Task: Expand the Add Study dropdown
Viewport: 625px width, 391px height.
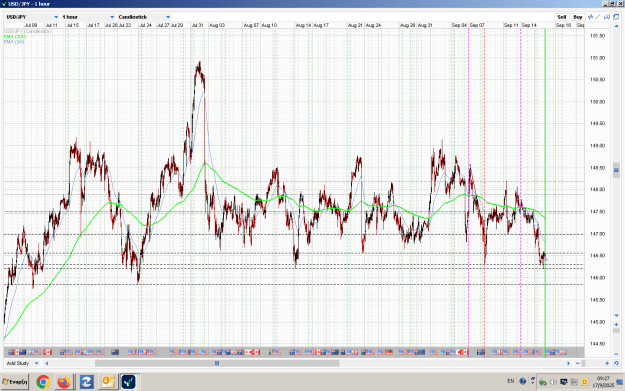Action: [22, 363]
